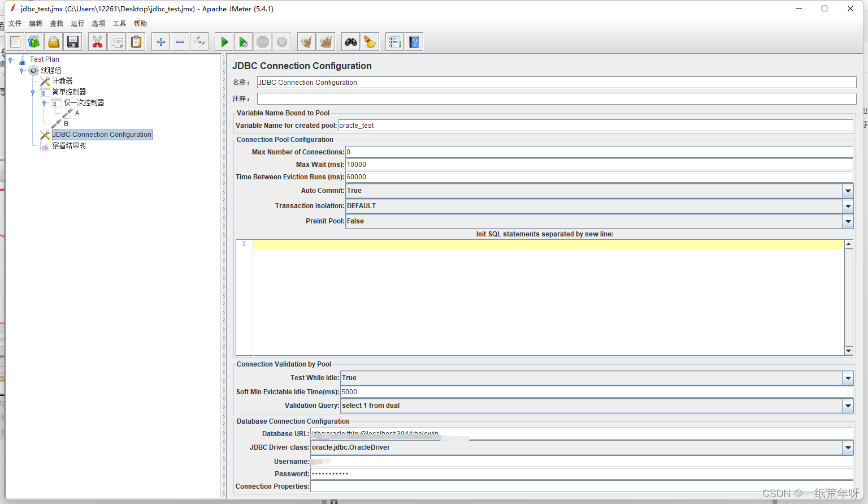868x504 pixels.
Task: Clear current results with broom icon
Action: [x=307, y=42]
